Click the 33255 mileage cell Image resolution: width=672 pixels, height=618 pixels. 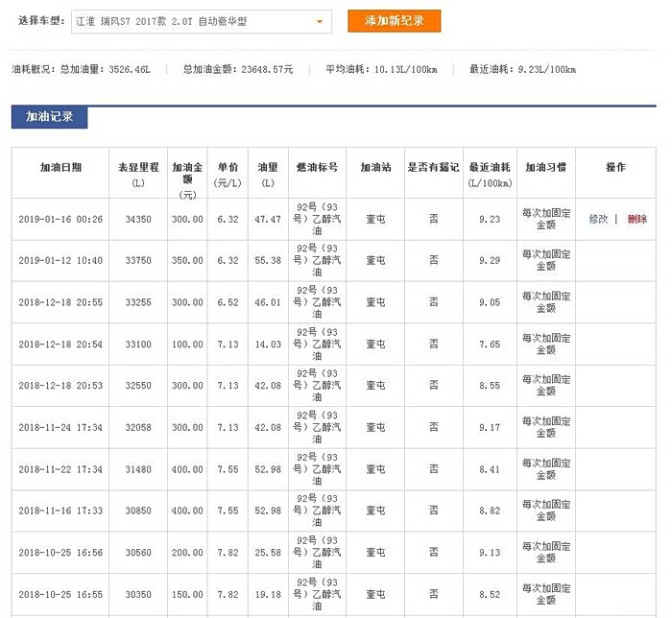point(138,302)
